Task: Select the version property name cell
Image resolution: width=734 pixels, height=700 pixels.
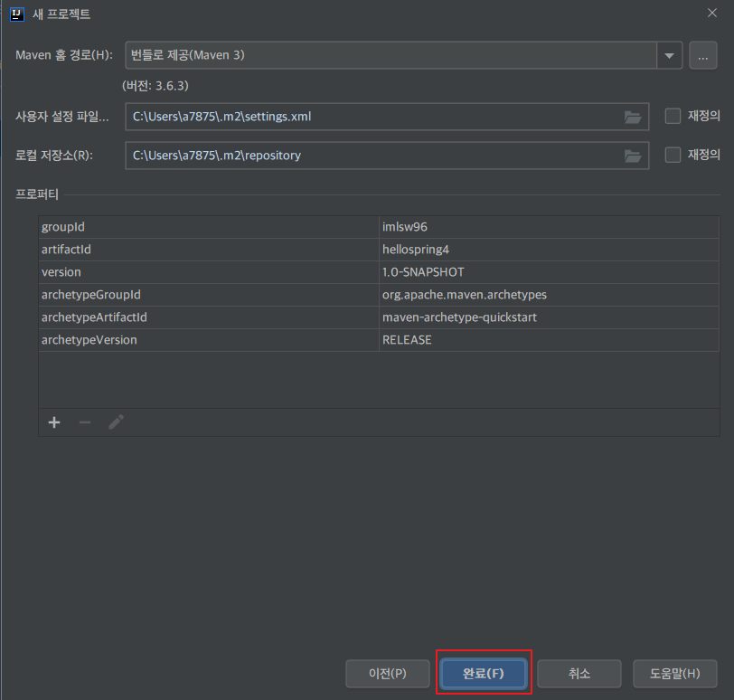Action: pyautogui.click(x=209, y=272)
